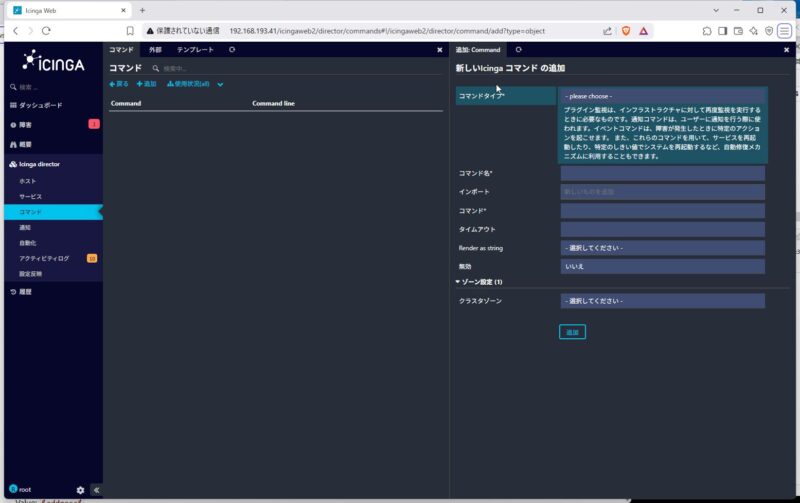Select ホスト under Icinga director
Screen dimensions: 800x503
pos(28,181)
